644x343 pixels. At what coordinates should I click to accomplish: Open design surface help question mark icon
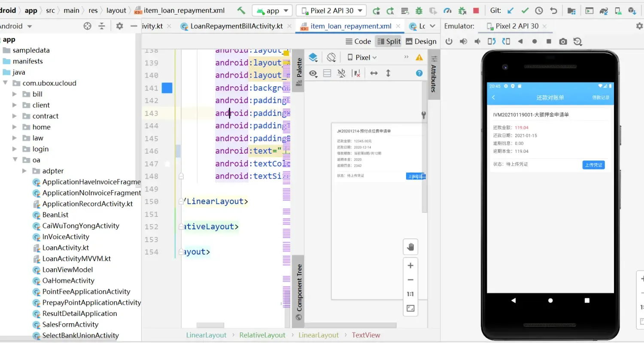[x=419, y=73]
